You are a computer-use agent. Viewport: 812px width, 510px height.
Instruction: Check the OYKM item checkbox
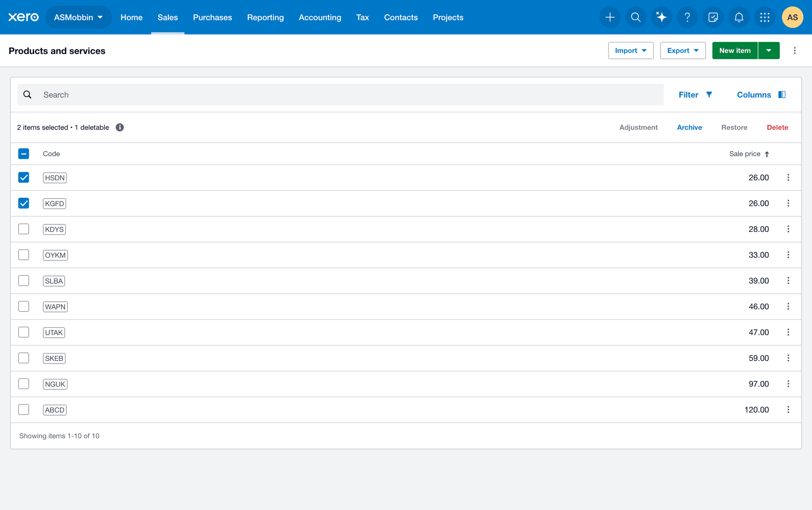point(24,255)
